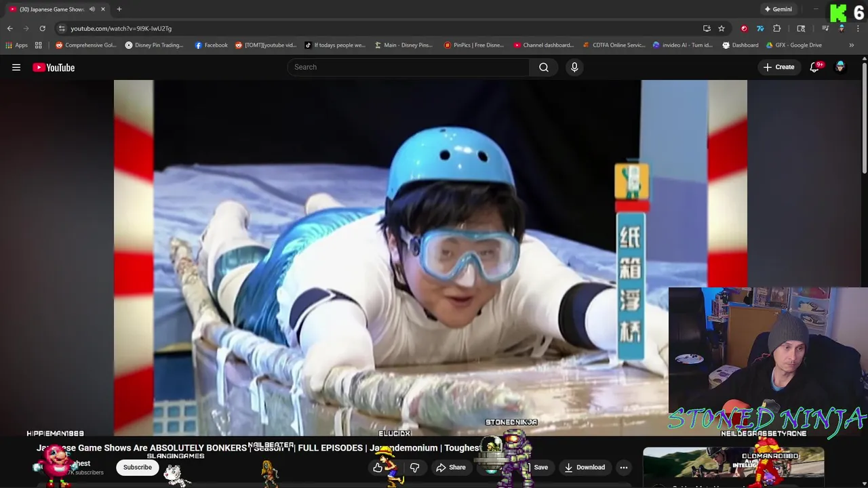Open Dashboard bookmark
The image size is (868, 488).
[x=741, y=45]
